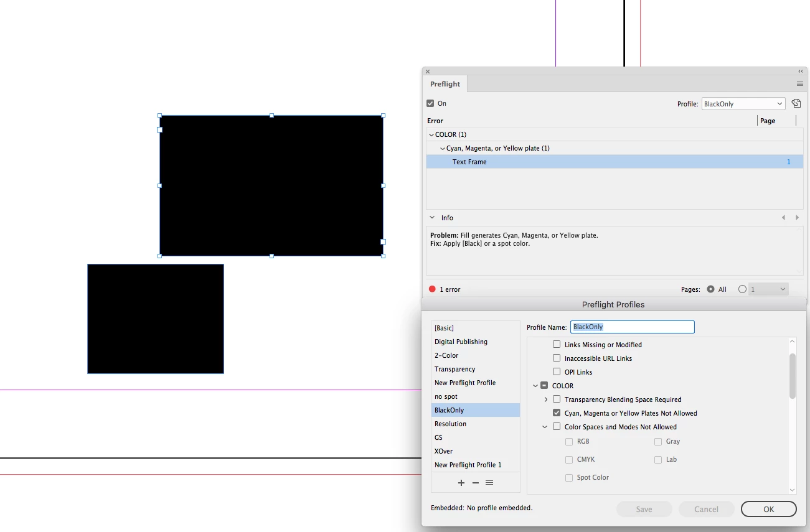Select the 2-Color profile

476,355
